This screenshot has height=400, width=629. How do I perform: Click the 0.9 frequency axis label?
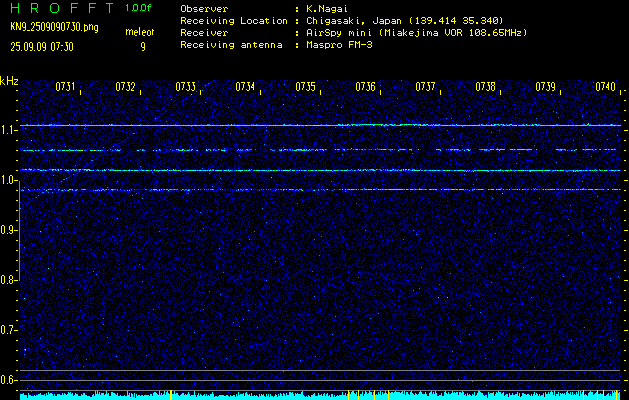coord(8,230)
